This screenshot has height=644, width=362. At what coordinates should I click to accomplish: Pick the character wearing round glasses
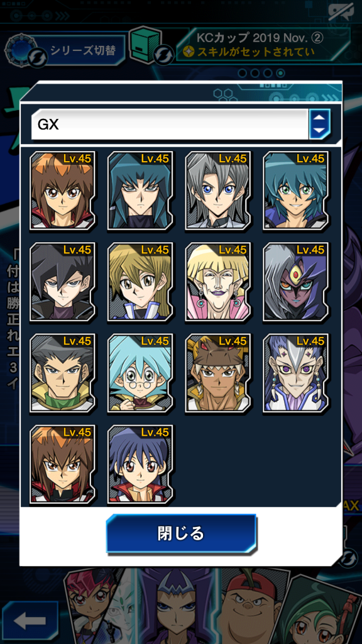(x=140, y=373)
